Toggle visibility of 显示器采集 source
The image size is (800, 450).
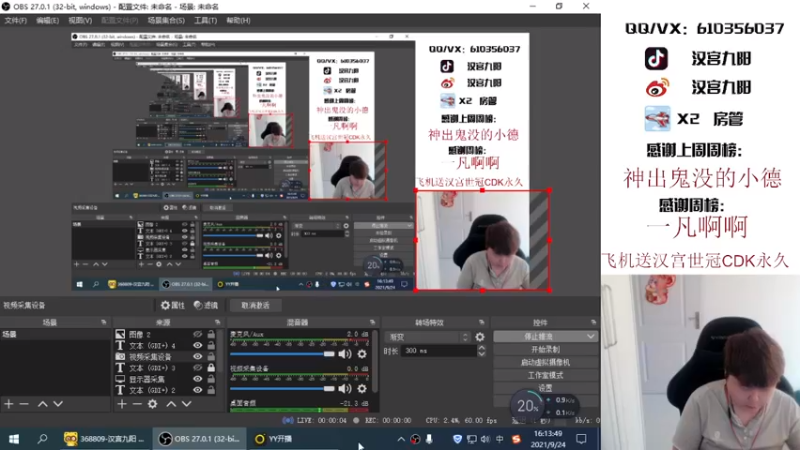click(x=197, y=379)
